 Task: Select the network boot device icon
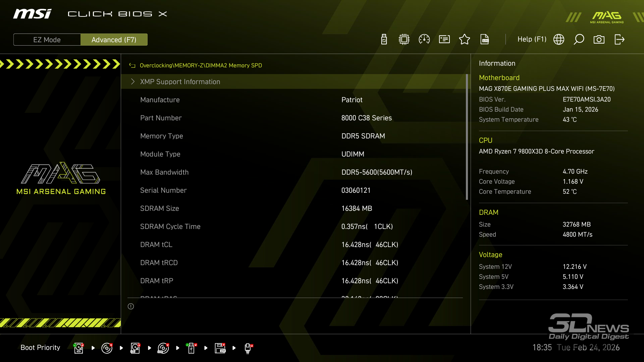pos(248,348)
